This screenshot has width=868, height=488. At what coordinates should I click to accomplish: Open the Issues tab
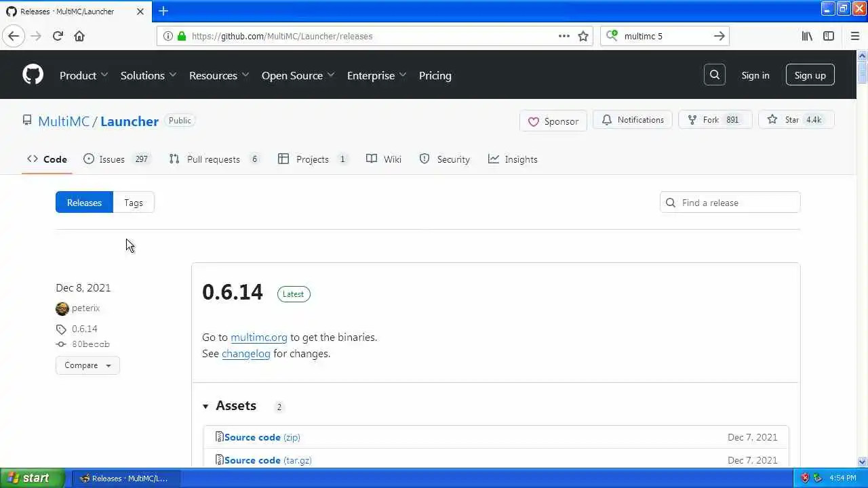pyautogui.click(x=116, y=159)
